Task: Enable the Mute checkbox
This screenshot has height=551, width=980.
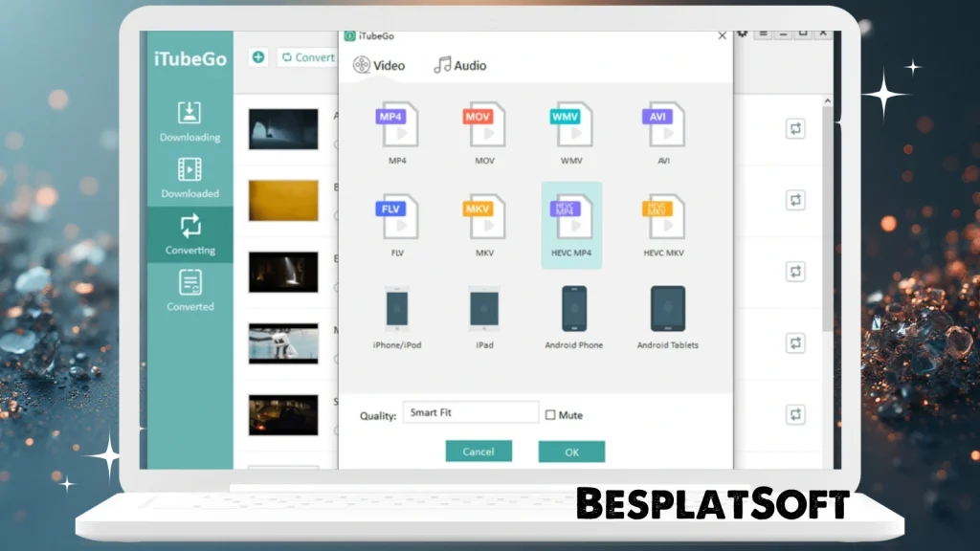Action: [550, 414]
